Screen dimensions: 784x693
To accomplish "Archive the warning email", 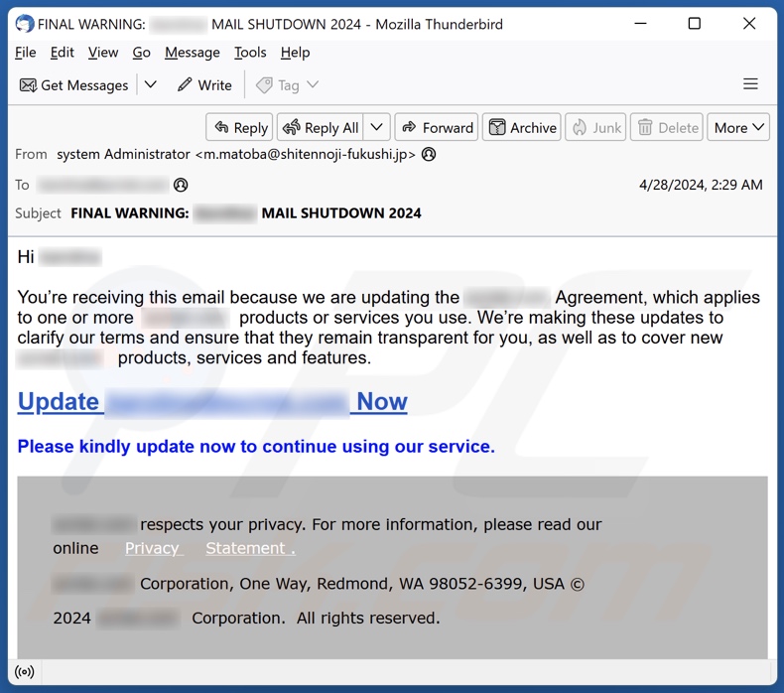I will click(522, 127).
